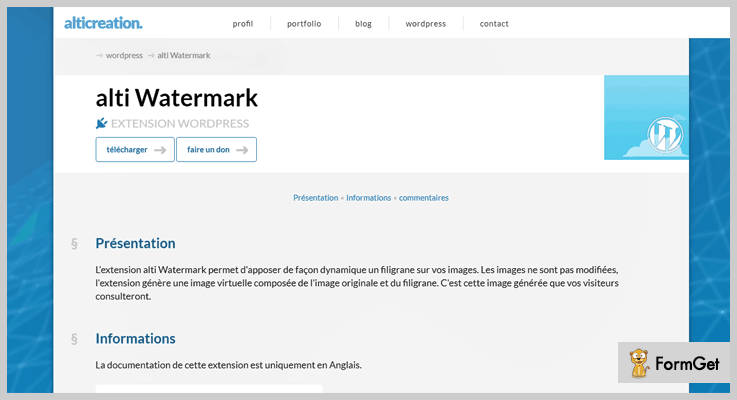Open the contact menu item
Screen dimensions: 737x400
tap(494, 24)
